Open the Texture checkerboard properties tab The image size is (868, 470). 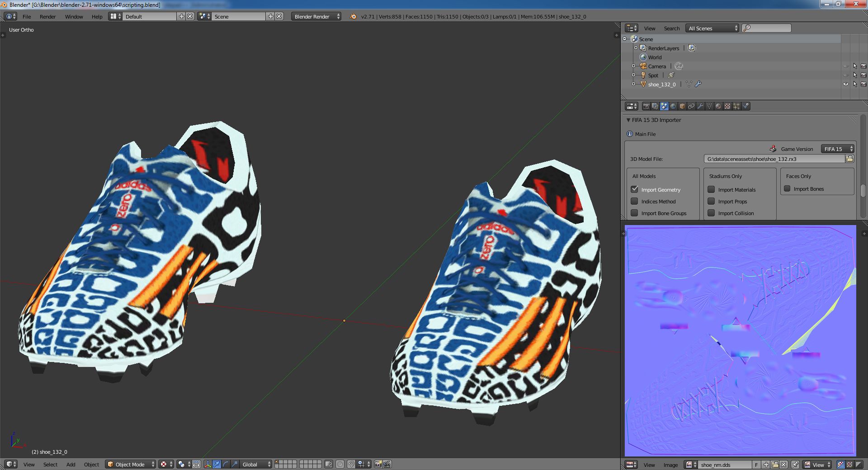pyautogui.click(x=727, y=106)
